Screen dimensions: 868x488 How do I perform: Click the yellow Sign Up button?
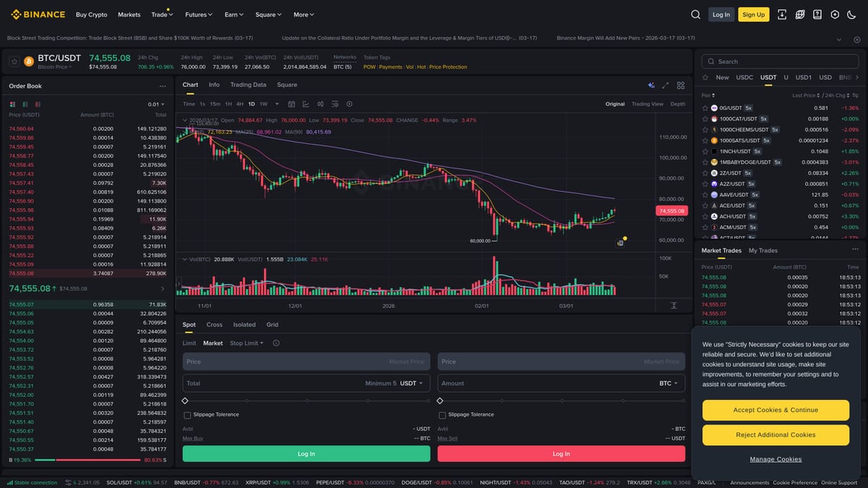753,14
